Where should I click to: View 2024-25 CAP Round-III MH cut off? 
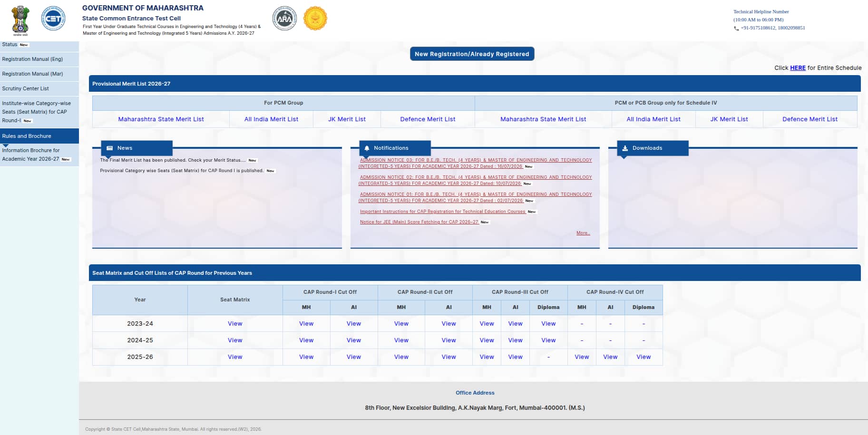tap(487, 340)
